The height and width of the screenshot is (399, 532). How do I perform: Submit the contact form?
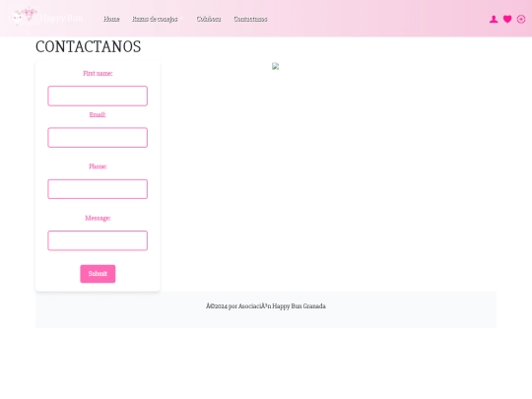[x=98, y=274]
